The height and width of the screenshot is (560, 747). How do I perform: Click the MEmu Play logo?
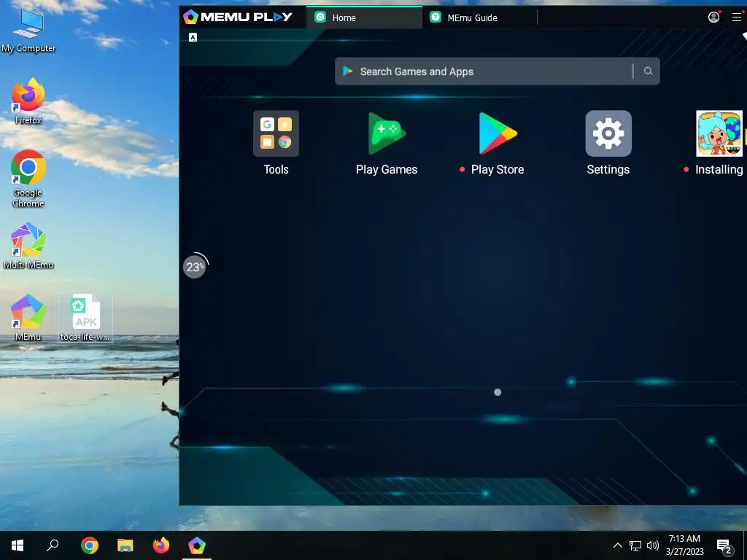(x=238, y=17)
